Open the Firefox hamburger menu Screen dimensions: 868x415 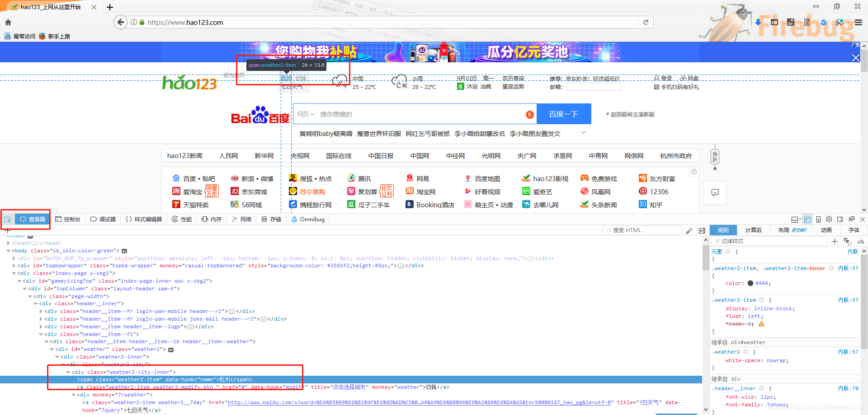[859, 22]
